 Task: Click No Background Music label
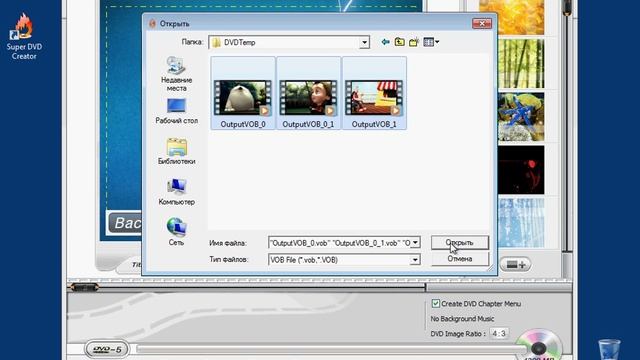[462, 319]
